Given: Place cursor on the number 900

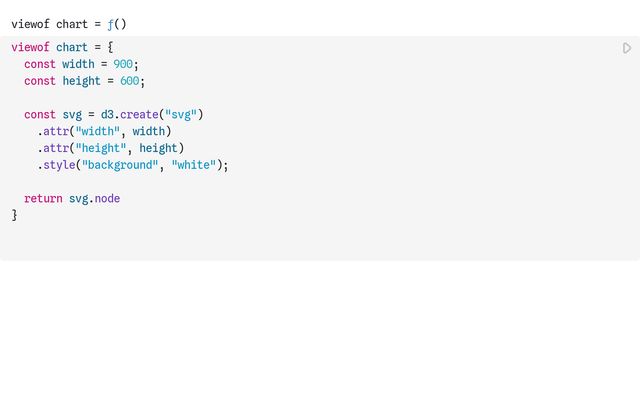Looking at the screenshot, I should click(x=123, y=64).
